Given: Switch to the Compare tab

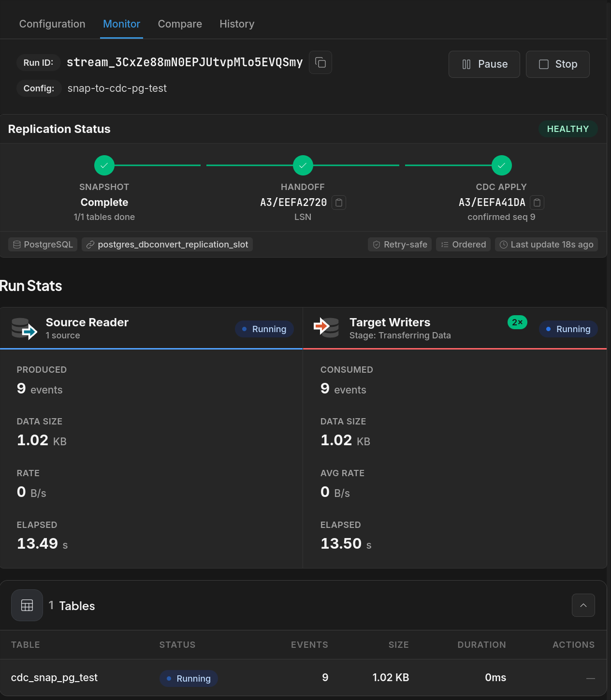Looking at the screenshot, I should point(180,24).
